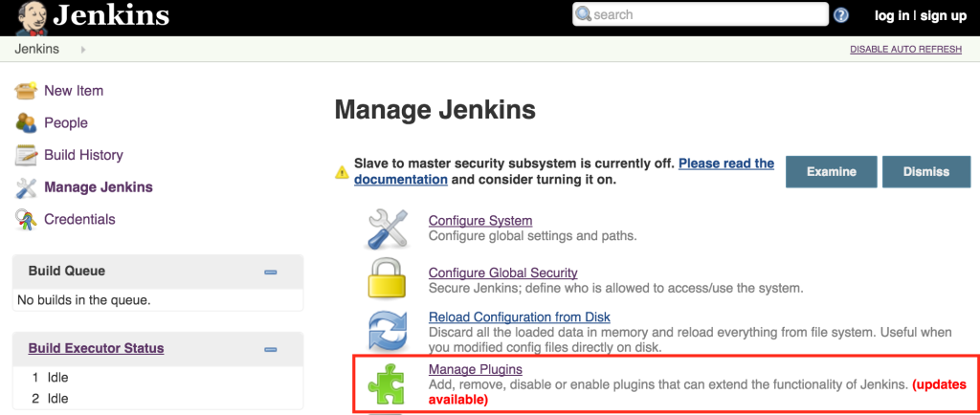Viewport: 980px width, 415px height.
Task: Open Reload Configuration from Disk link
Action: click(x=520, y=317)
